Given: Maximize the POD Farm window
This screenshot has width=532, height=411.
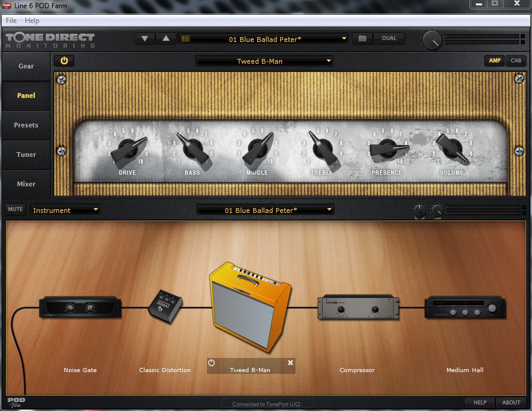Looking at the screenshot, I should pyautogui.click(x=495, y=4).
